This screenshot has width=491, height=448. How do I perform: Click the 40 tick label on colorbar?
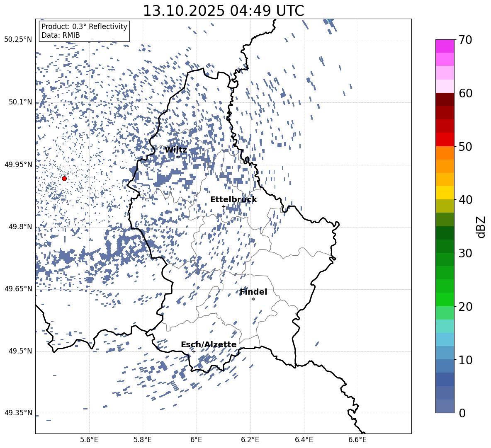pyautogui.click(x=465, y=200)
